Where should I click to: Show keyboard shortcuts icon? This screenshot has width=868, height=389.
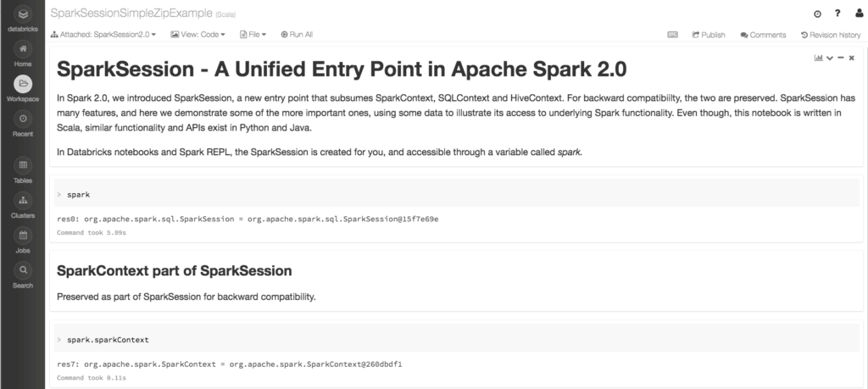pos(672,35)
